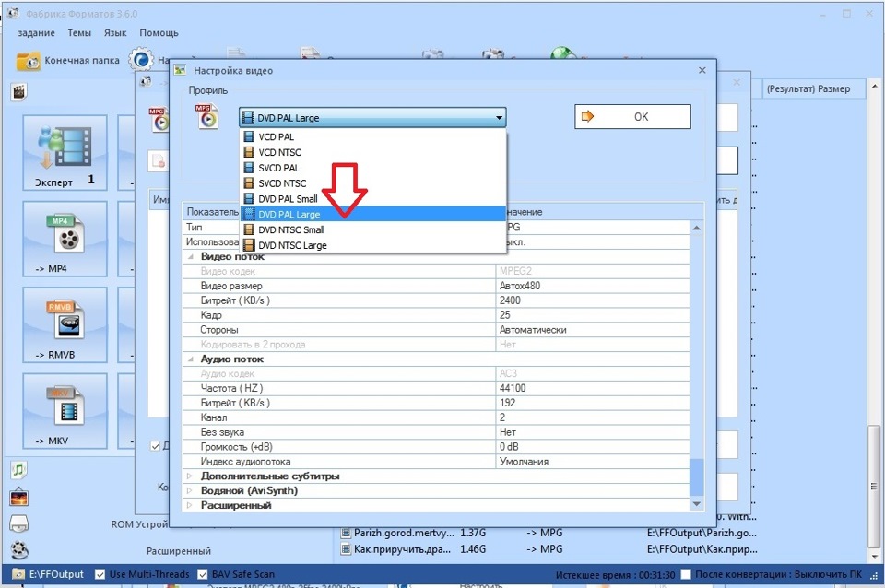
Task: Click the E:\FFOutput folder icon in status bar
Action: (18, 574)
